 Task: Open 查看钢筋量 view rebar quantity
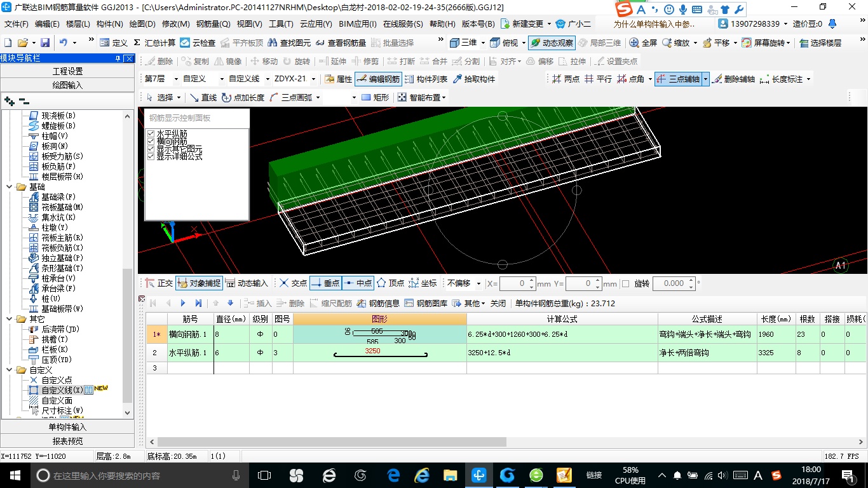pyautogui.click(x=340, y=43)
